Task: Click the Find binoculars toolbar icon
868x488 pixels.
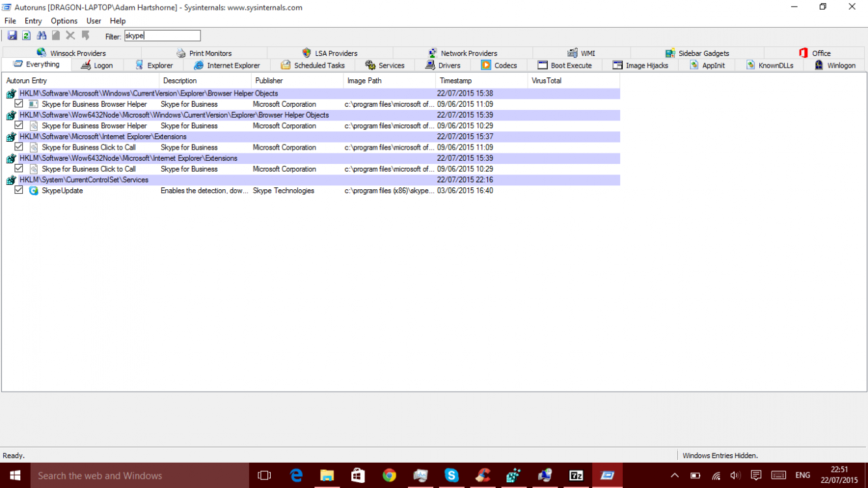Action: click(x=42, y=36)
